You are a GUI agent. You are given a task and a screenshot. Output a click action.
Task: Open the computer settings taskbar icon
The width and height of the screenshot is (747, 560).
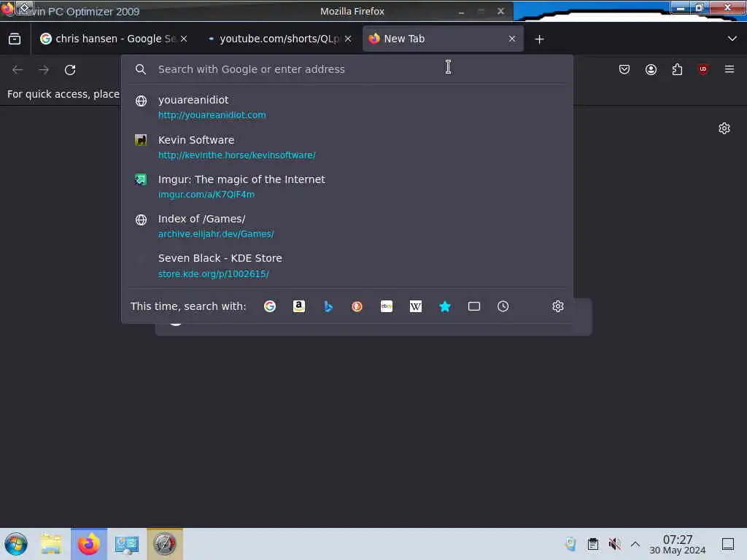(x=127, y=544)
